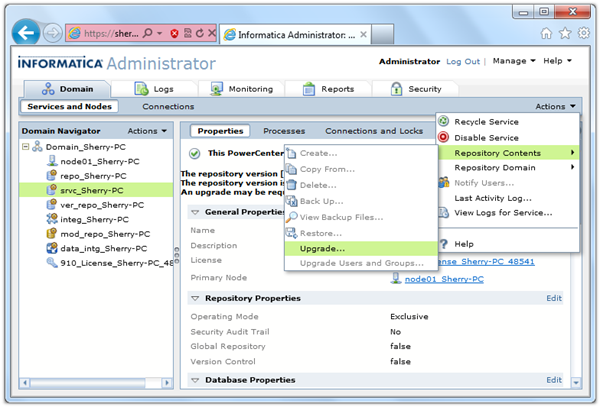Click the Delete trash icon in submenu

point(292,185)
